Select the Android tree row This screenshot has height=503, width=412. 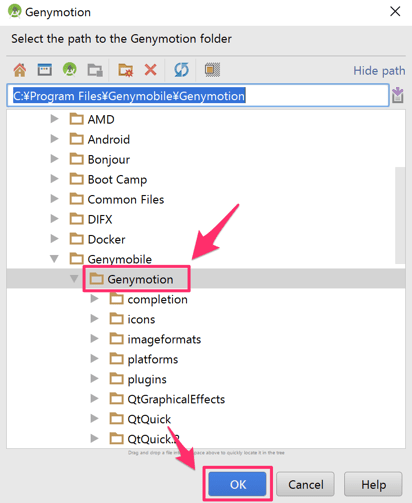pos(206,139)
